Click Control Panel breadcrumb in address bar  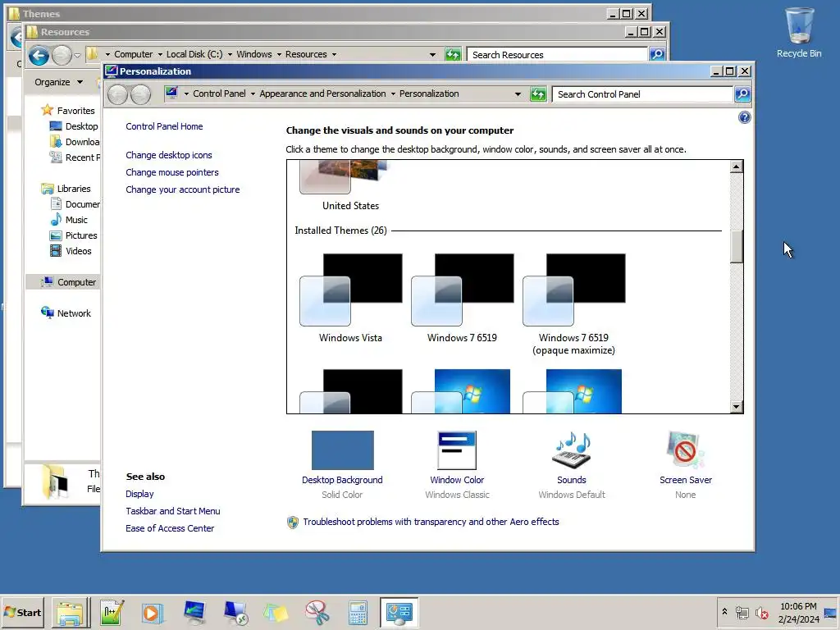(x=219, y=94)
